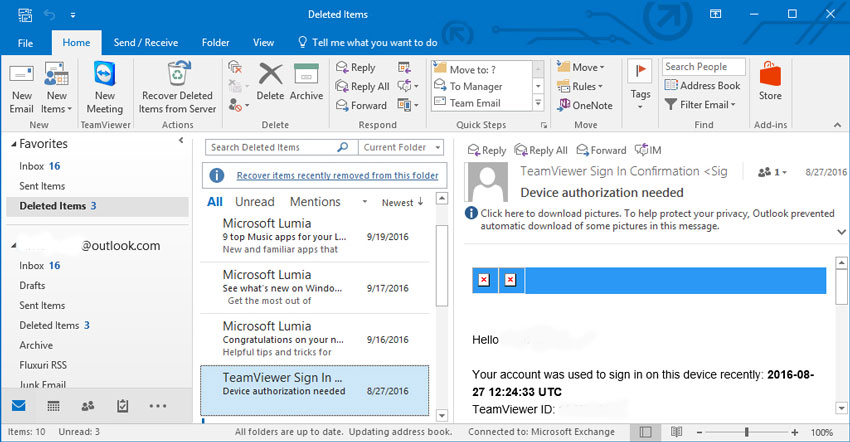This screenshot has width=850, height=442.
Task: Click the Meeting reply icon
Action: click(404, 67)
